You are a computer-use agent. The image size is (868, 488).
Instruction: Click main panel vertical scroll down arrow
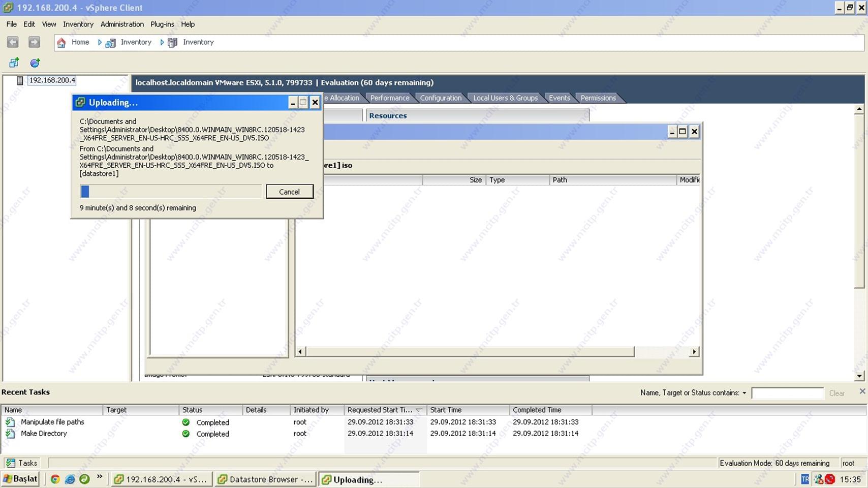pyautogui.click(x=859, y=376)
